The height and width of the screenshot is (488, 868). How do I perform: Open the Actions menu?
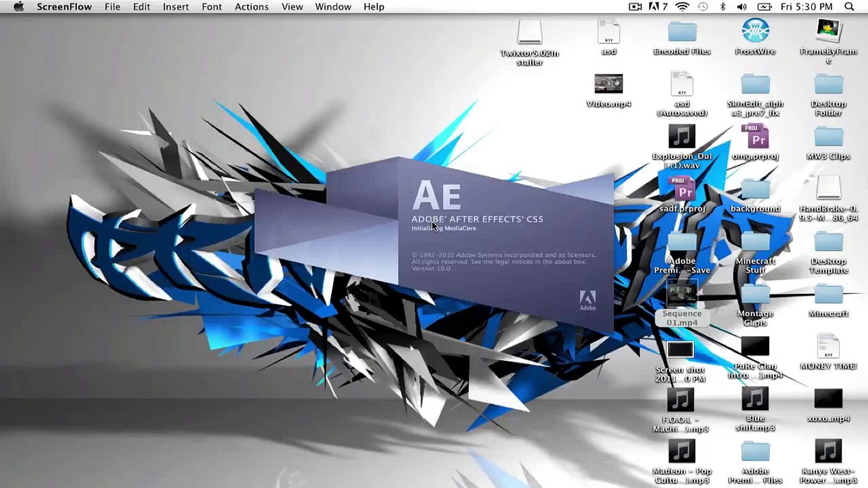point(251,7)
